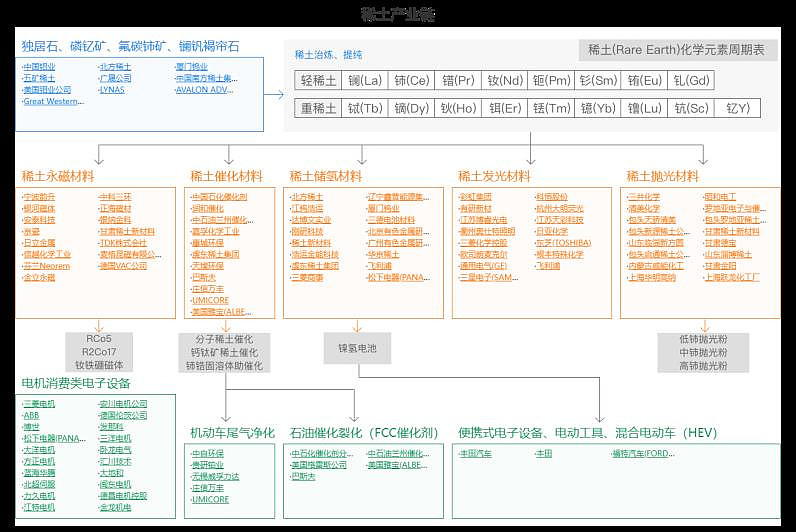The width and height of the screenshot is (796, 532).
Task: Click the 东芝(TOSHIBA) link
Action: pyautogui.click(x=563, y=243)
